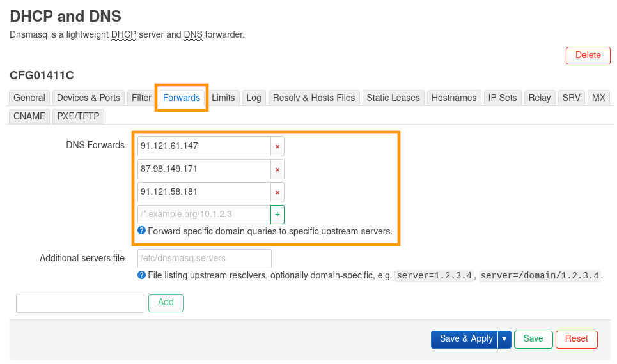617x364 pixels.
Task: Click the Save & Apply button
Action: [x=465, y=339]
